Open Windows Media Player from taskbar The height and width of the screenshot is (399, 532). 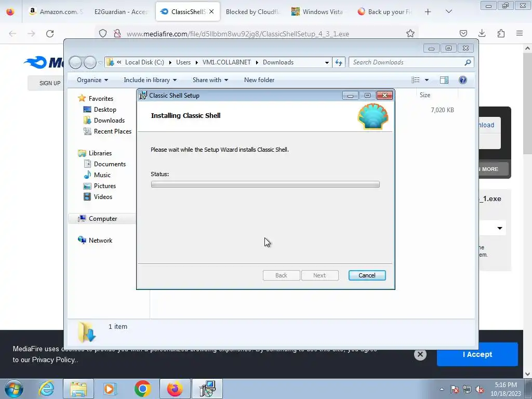point(110,389)
